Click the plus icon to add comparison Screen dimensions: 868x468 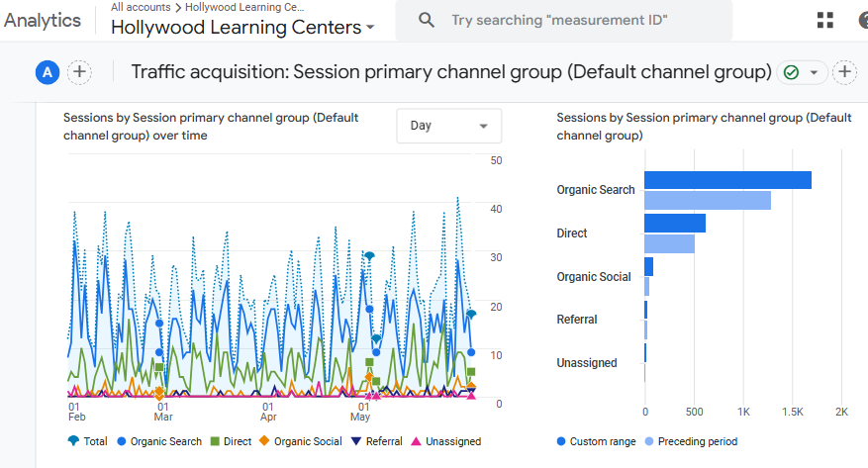[79, 72]
